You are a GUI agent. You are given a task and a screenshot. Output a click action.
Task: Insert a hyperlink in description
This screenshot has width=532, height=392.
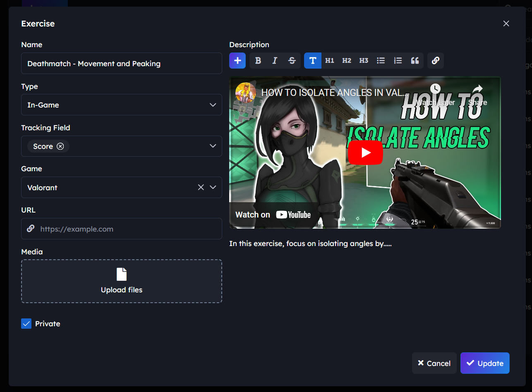(436, 61)
